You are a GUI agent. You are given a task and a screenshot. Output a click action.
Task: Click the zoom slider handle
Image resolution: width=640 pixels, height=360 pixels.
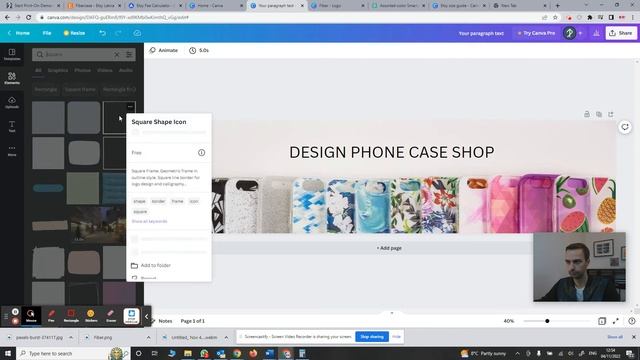[x=547, y=321]
